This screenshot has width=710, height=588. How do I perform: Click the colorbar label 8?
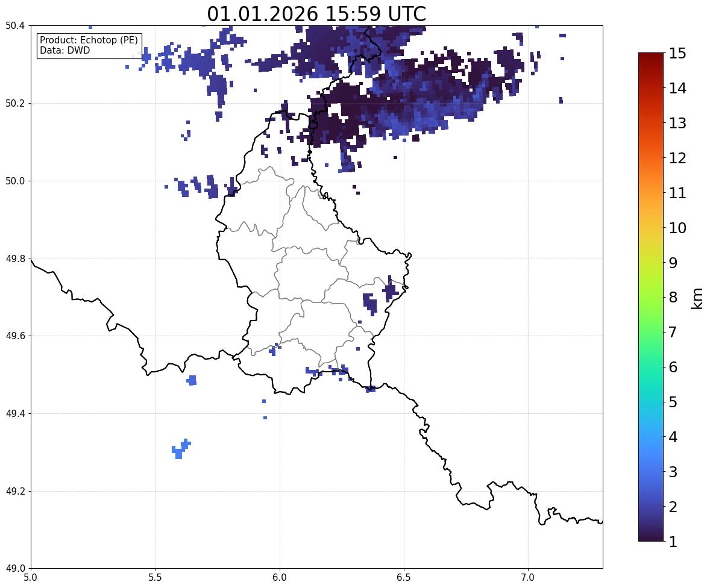click(x=673, y=298)
